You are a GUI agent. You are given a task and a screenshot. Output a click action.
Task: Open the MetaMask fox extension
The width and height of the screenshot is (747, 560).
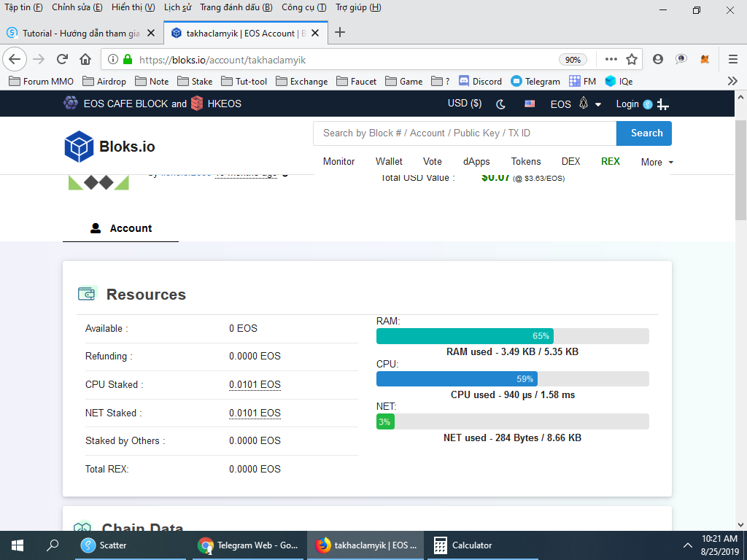tap(705, 59)
